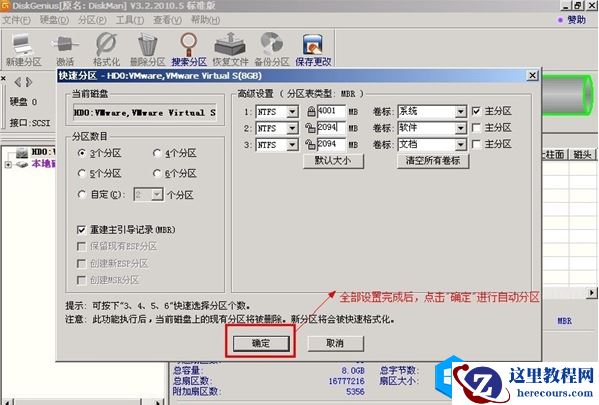Click the 新建分区 toolbar icon
This screenshot has height=405, width=599.
point(23,50)
